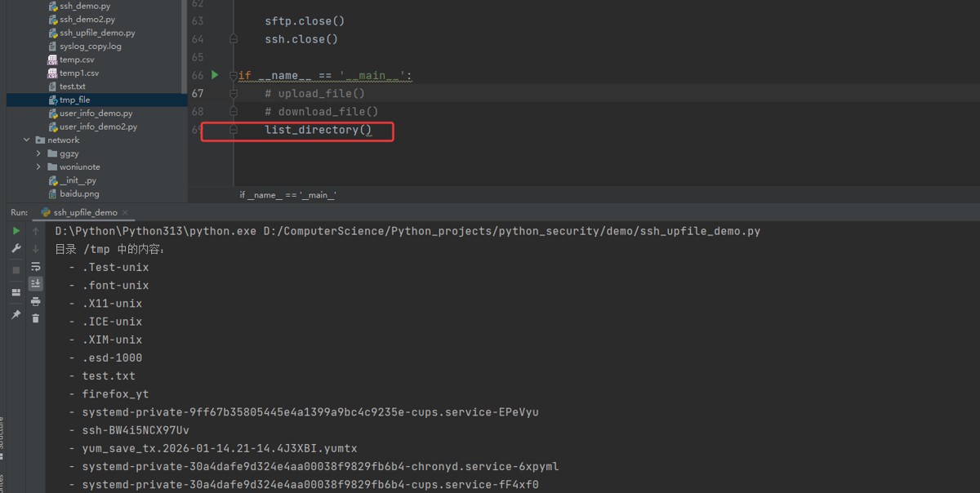Clear console with trash icon
Image resolution: width=980 pixels, height=493 pixels.
click(35, 318)
